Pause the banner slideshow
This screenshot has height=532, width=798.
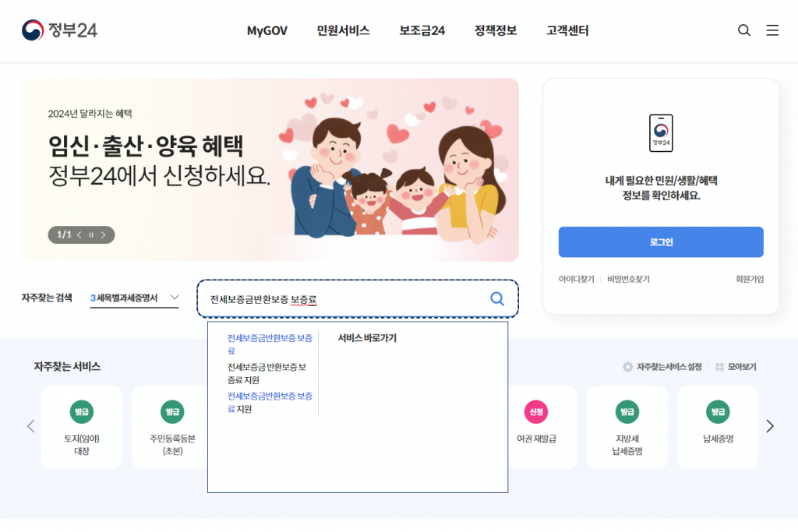coord(91,234)
